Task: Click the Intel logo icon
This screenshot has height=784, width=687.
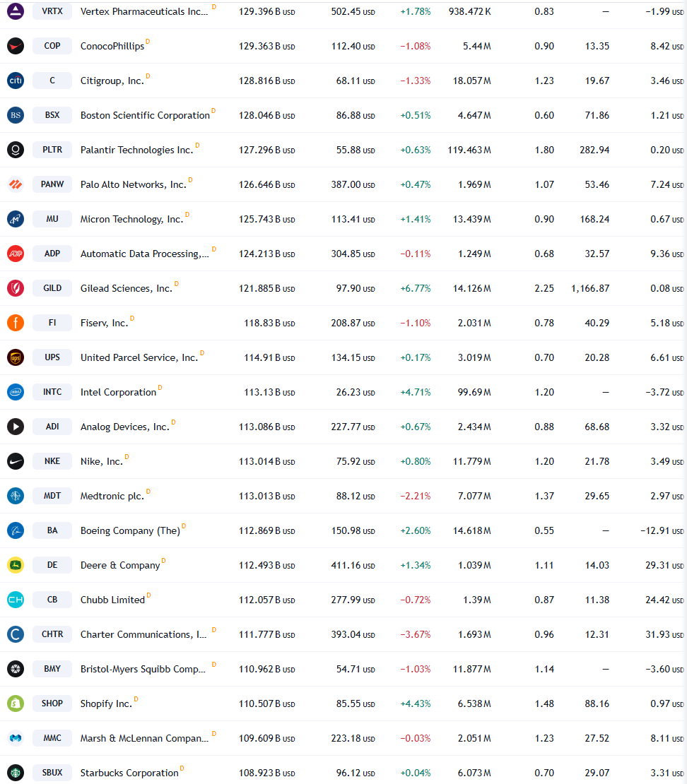Action: [x=16, y=391]
